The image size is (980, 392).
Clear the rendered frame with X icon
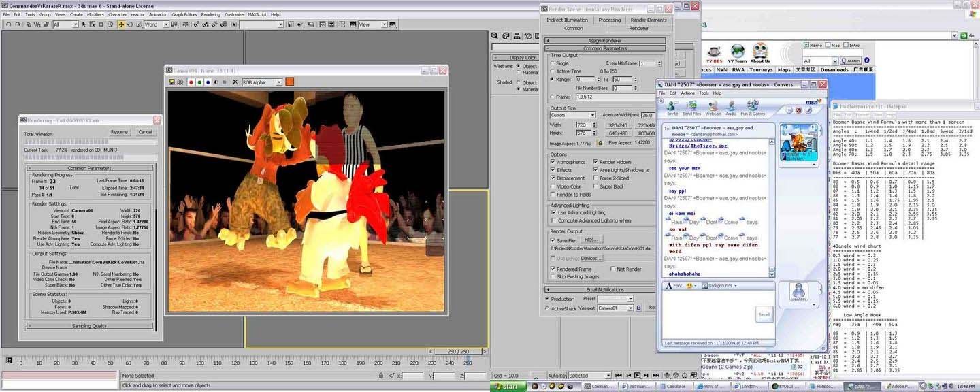[235, 82]
